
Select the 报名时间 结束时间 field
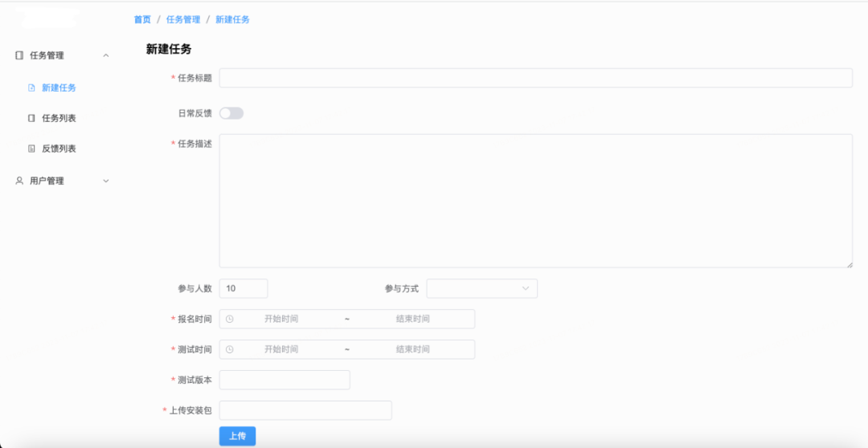point(413,319)
